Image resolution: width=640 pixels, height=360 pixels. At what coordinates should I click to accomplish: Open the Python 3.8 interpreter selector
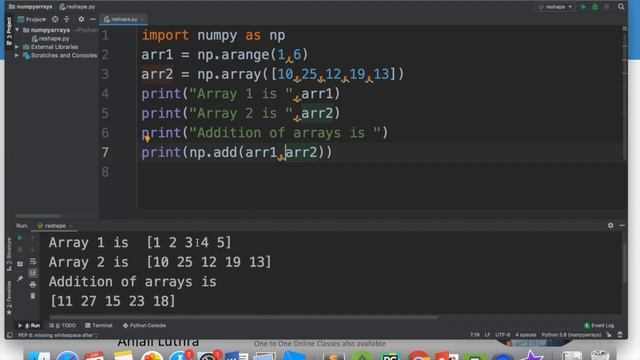point(571,335)
